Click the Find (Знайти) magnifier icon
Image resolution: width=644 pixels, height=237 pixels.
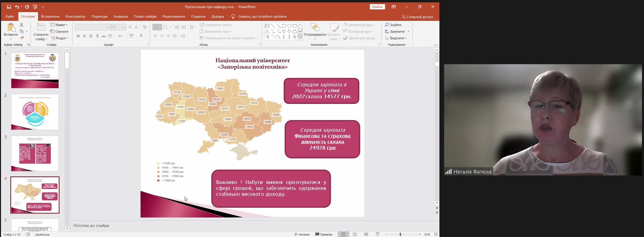tap(387, 25)
